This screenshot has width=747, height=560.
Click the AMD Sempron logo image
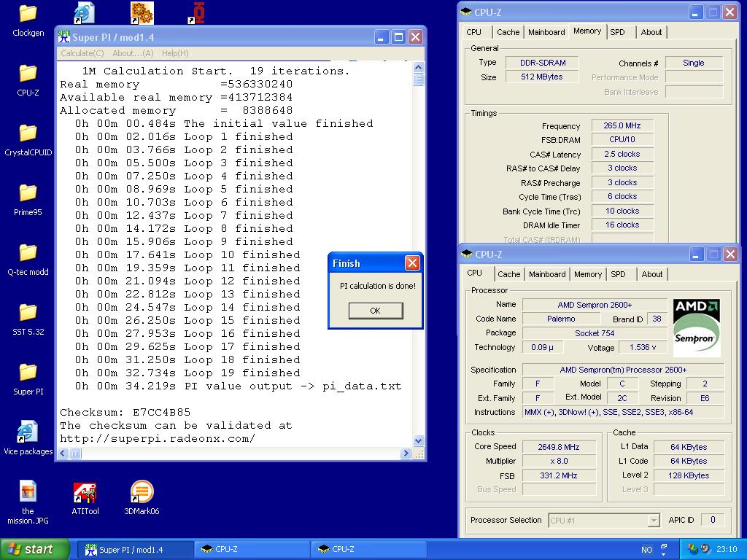click(697, 327)
